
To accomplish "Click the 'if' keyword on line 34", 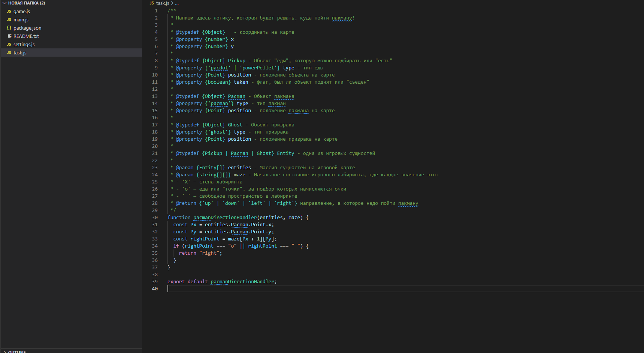I will tap(176, 246).
